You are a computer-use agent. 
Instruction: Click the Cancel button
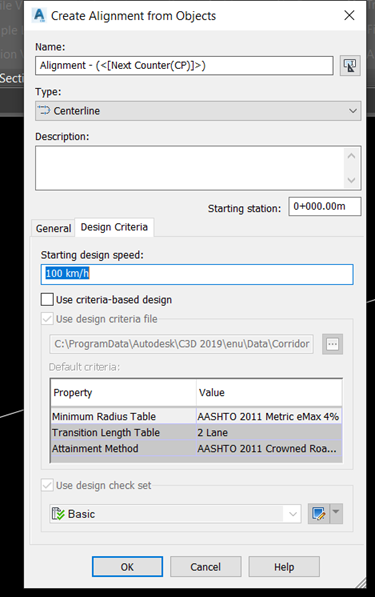pos(206,567)
